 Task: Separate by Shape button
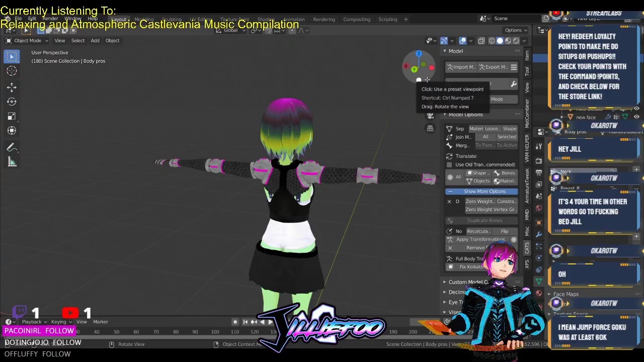pos(510,129)
